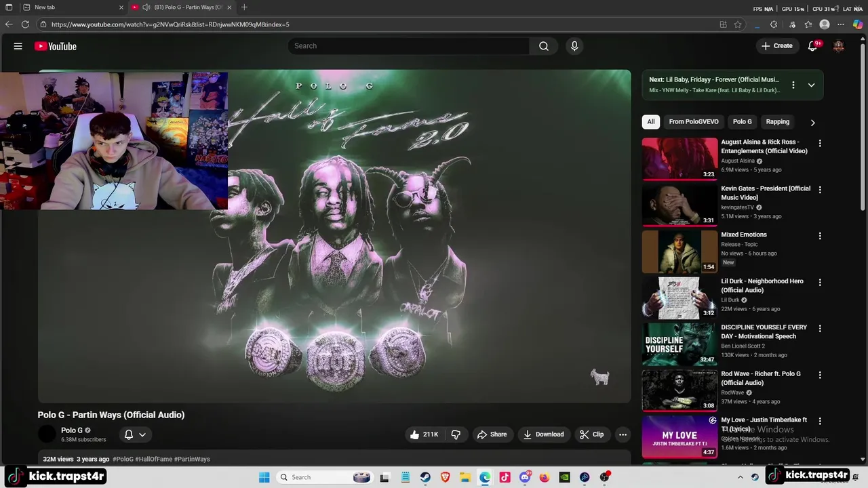Select the All filter chip
The width and height of the screenshot is (868, 488).
pos(651,122)
